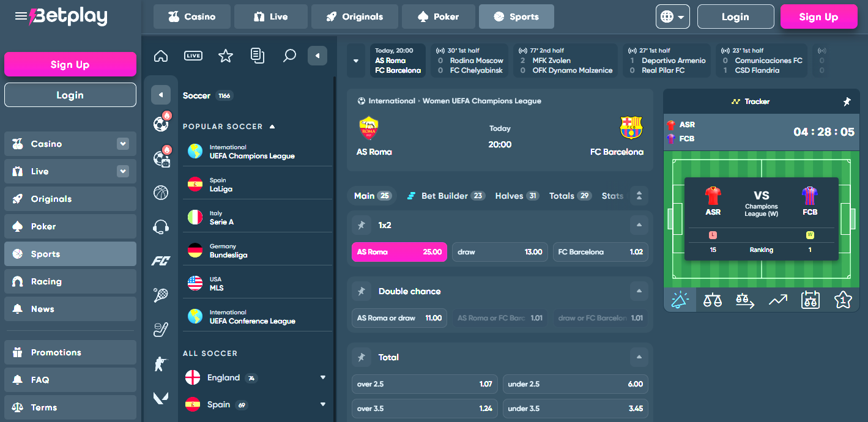This screenshot has width=868, height=422.
Task: Click the search magnifier icon
Action: (289, 56)
